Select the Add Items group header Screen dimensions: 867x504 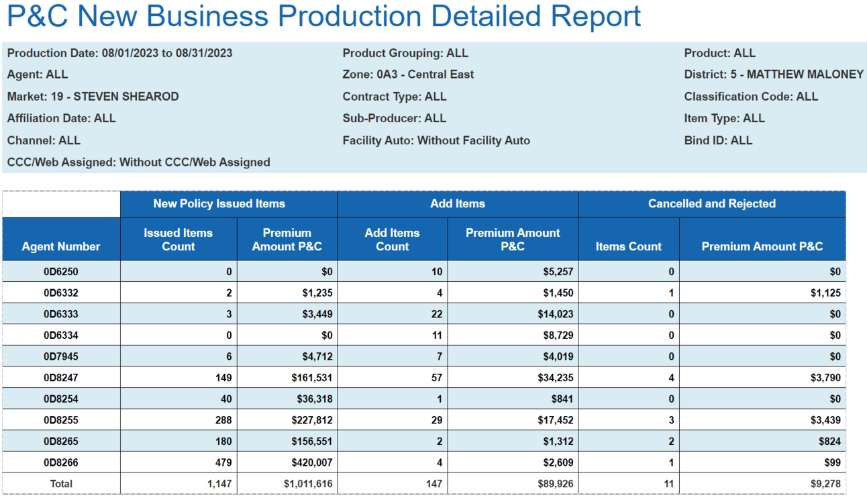(x=458, y=204)
